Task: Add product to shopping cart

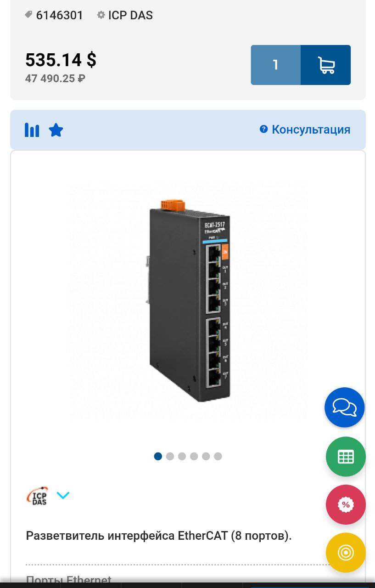Action: [325, 65]
